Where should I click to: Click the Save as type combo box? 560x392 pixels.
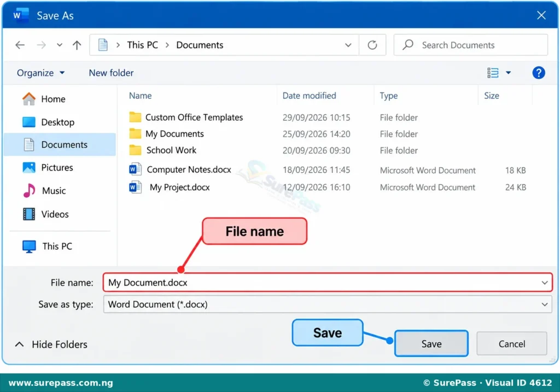click(328, 305)
